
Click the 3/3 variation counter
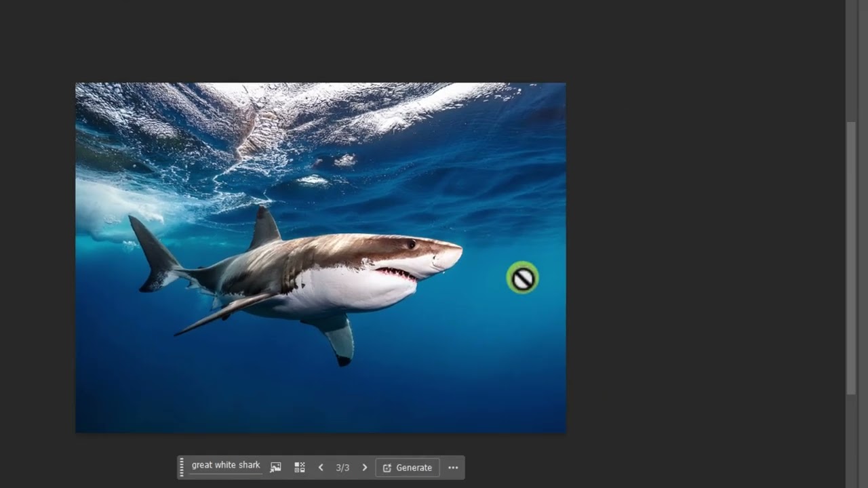click(342, 468)
